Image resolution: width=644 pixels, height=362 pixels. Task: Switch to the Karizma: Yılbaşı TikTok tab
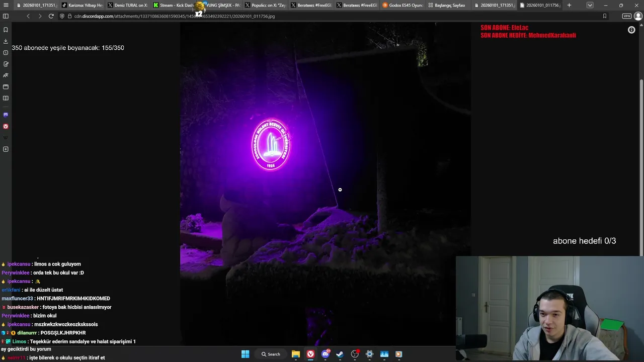(x=82, y=5)
